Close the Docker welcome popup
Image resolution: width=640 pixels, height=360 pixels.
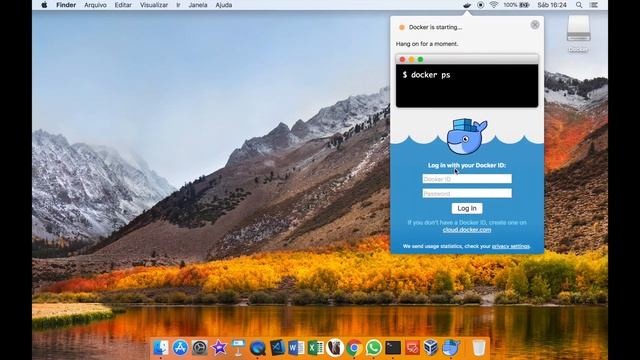tap(535, 25)
